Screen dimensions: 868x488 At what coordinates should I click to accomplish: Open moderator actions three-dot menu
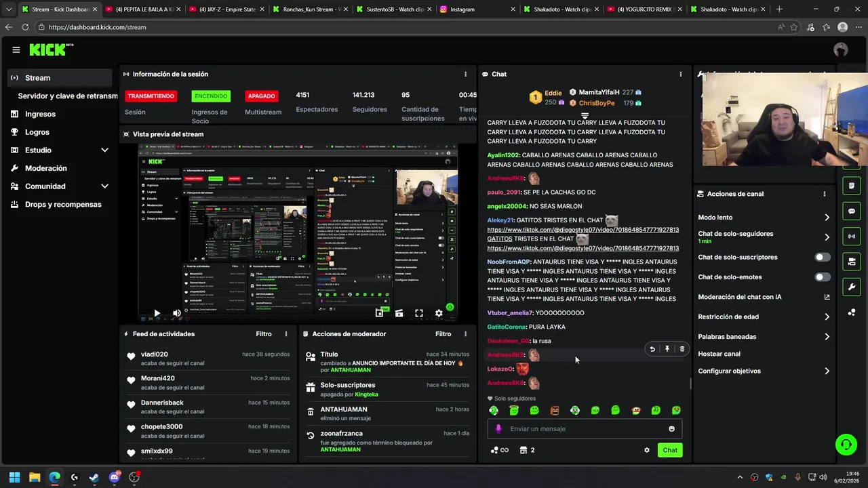point(465,334)
